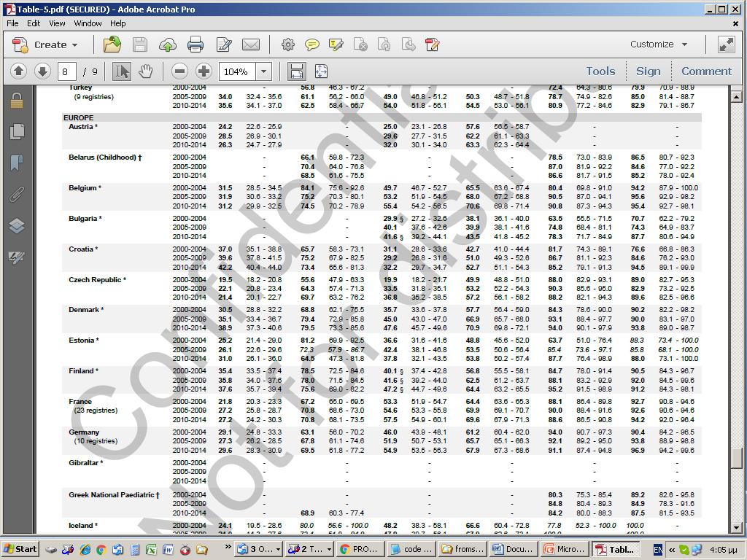The image size is (747, 560).
Task: Go to the next page
Action: [42, 71]
